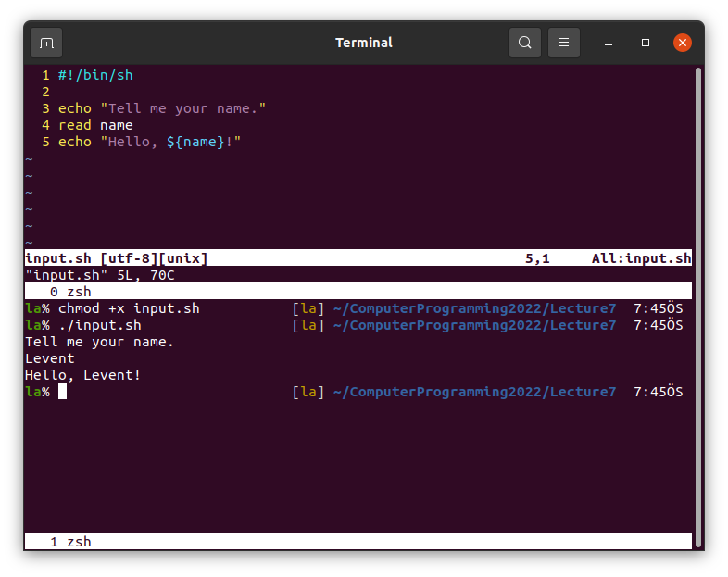
Task: Minimize the Terminal window
Action: tap(609, 43)
